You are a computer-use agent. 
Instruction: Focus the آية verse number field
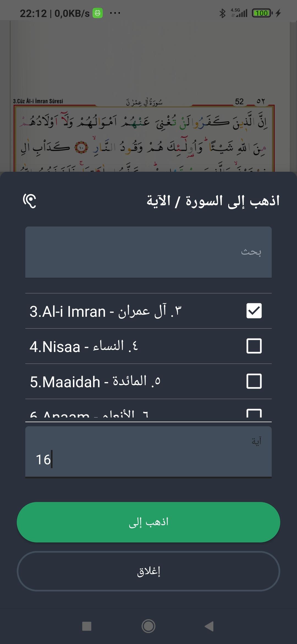[148, 452]
